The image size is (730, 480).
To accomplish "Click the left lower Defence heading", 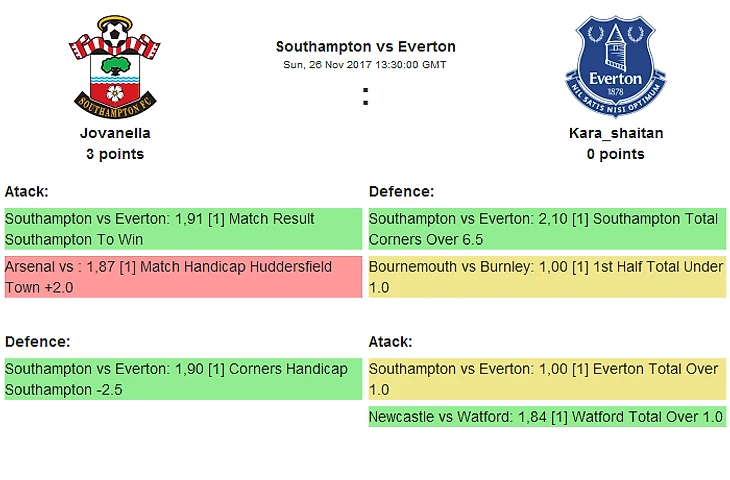I will [x=37, y=341].
